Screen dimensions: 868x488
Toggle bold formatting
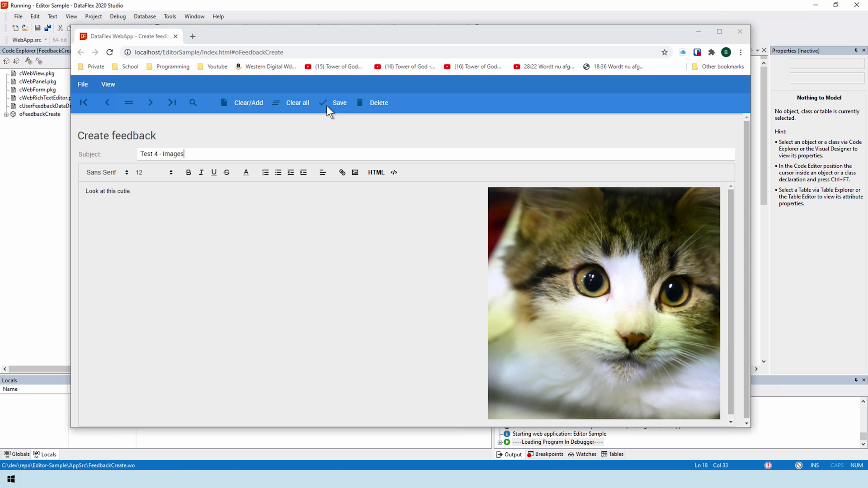[x=189, y=172]
